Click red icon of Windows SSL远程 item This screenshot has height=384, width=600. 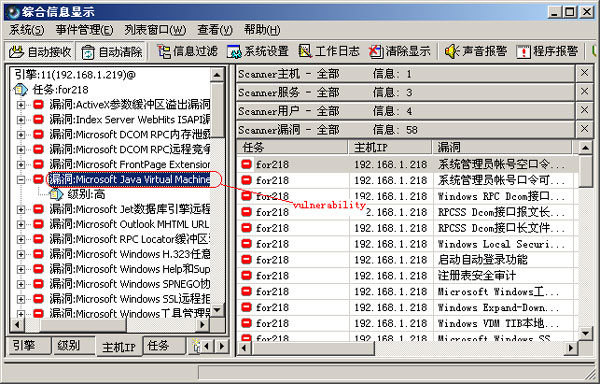tap(39, 298)
